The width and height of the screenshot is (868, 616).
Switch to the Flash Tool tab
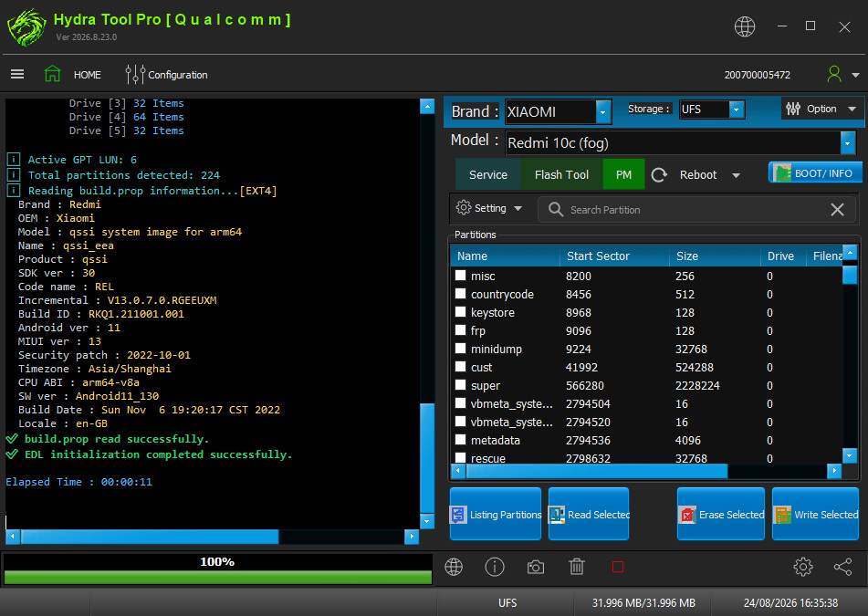click(x=561, y=174)
